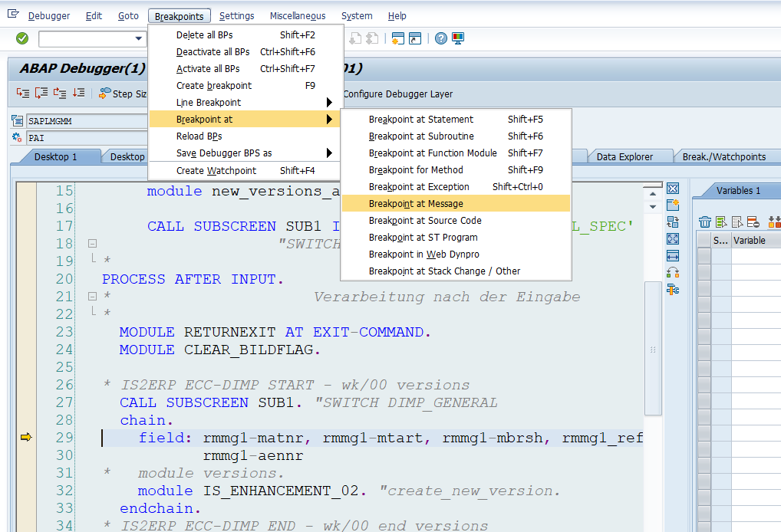Open the Settings menu
781x532 pixels.
tap(236, 15)
